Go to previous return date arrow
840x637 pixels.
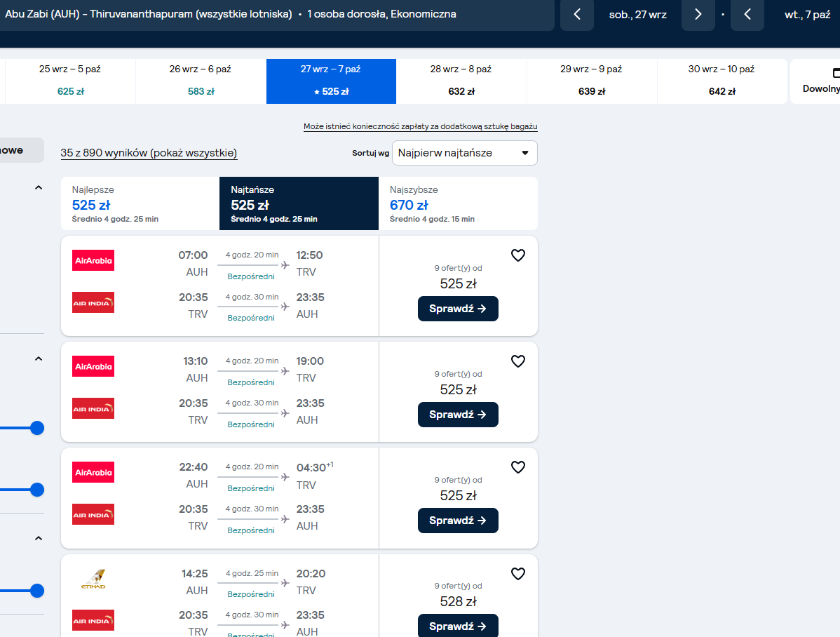[x=747, y=15]
